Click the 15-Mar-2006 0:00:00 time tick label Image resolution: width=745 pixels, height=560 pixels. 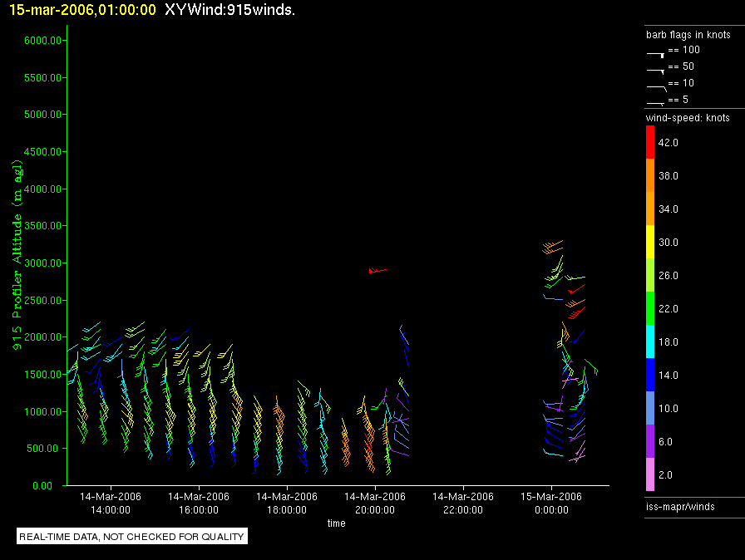coord(552,503)
